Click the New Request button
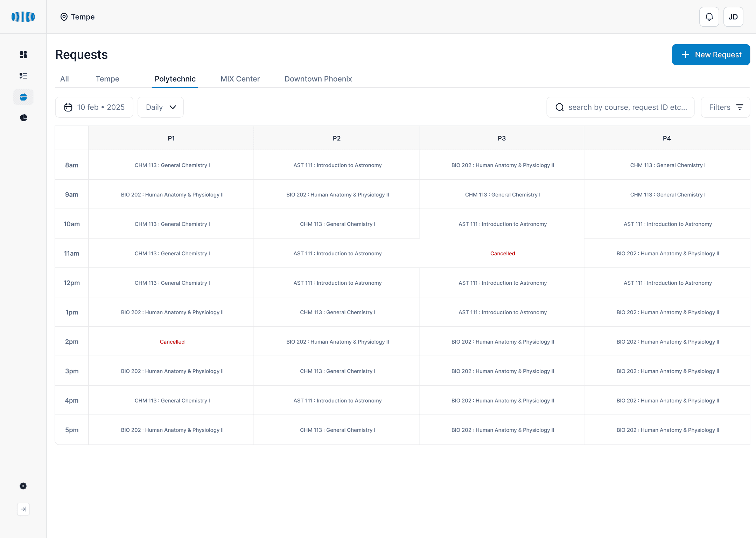The height and width of the screenshot is (538, 756). click(711, 55)
